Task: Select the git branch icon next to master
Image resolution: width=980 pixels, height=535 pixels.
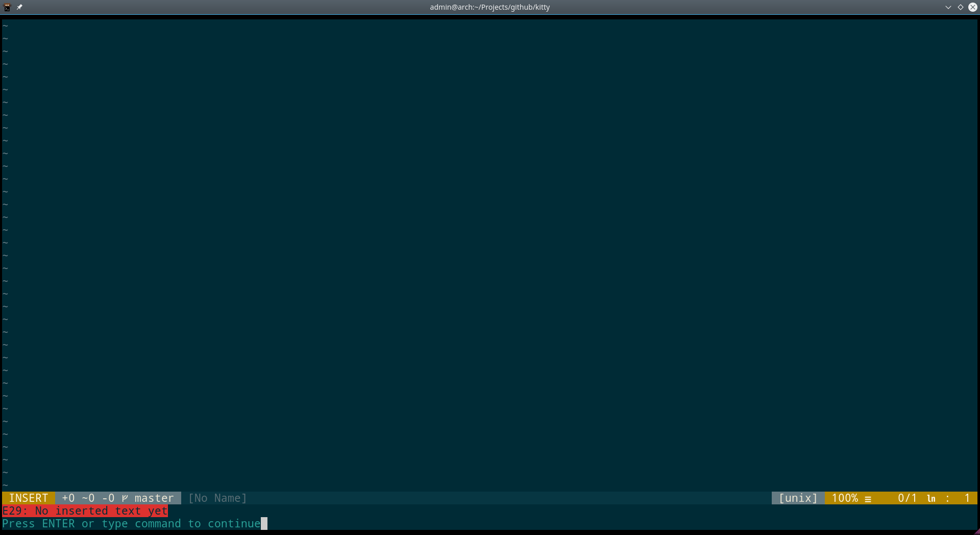Action: pos(124,498)
